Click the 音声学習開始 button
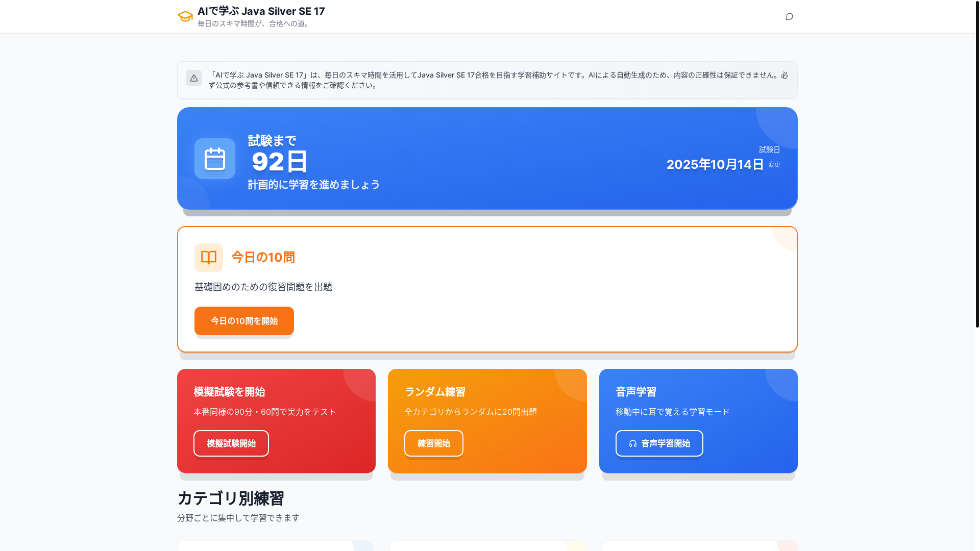980x551 pixels. [x=659, y=443]
